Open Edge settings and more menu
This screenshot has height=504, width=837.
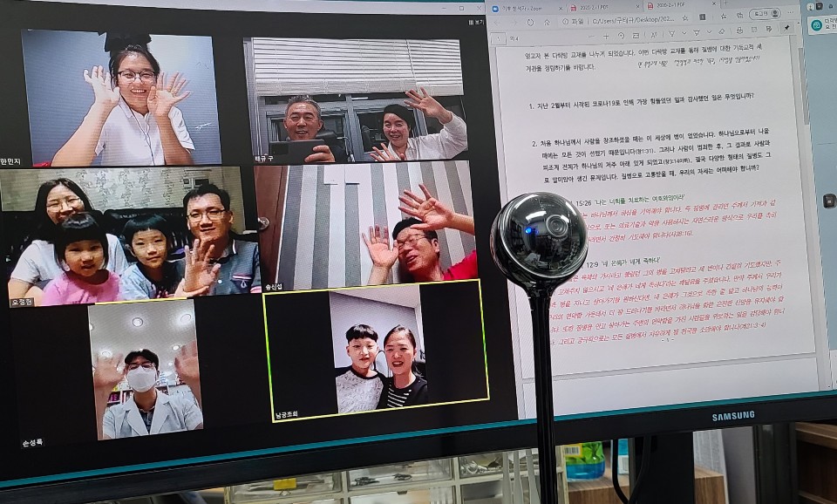[790, 12]
